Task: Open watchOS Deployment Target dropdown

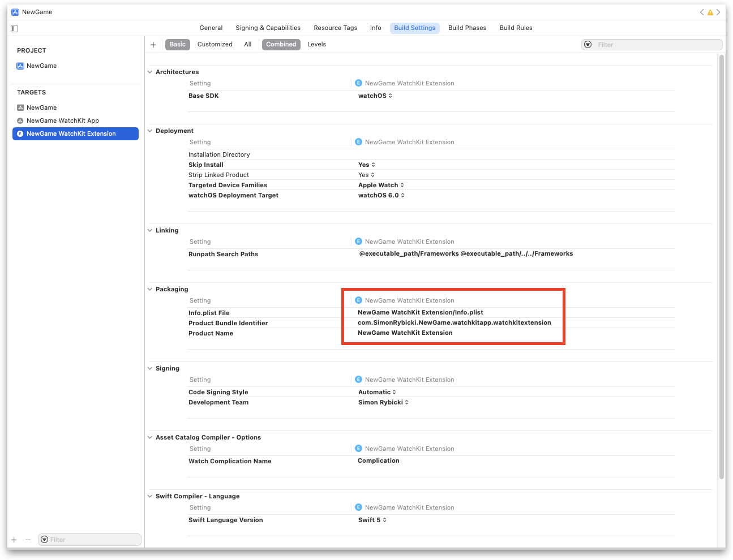Action: click(381, 195)
